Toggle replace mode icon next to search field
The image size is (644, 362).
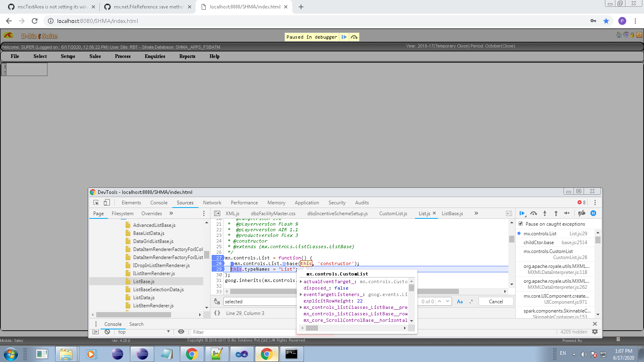click(217, 302)
